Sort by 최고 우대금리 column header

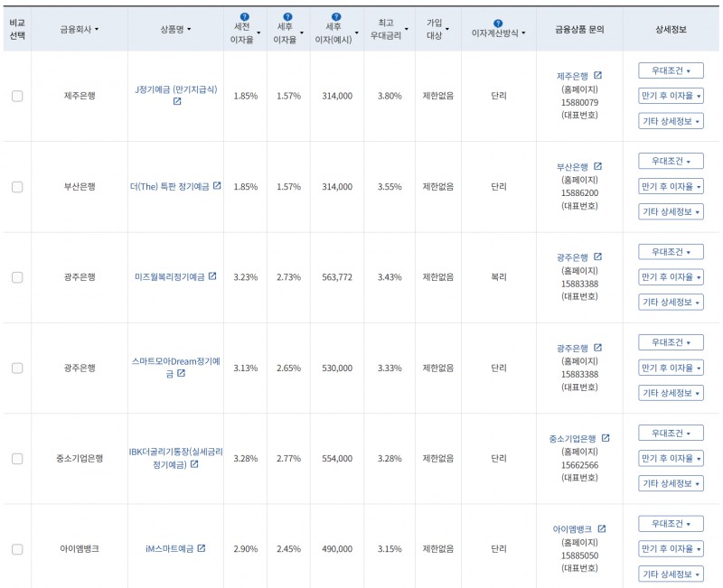tap(390, 29)
